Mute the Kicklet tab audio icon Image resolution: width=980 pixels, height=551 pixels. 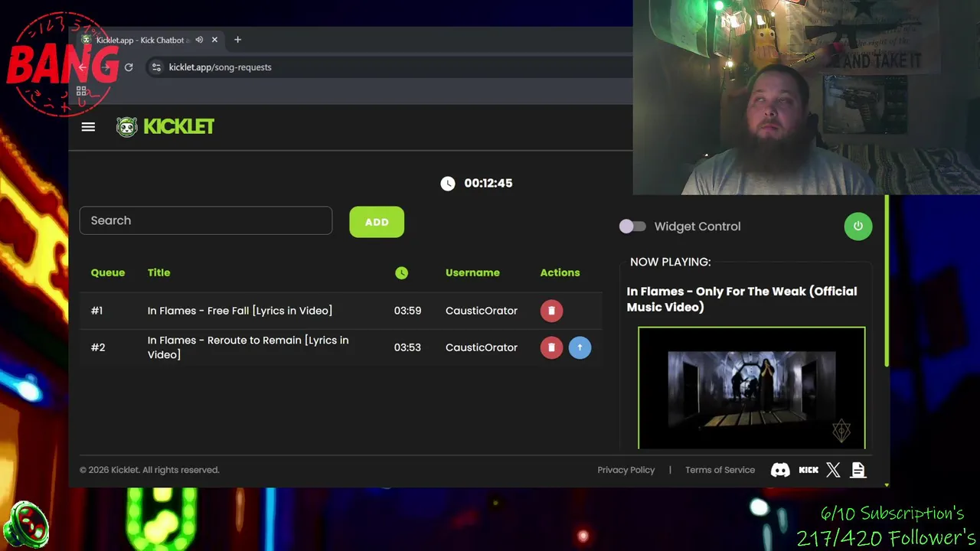(x=199, y=40)
